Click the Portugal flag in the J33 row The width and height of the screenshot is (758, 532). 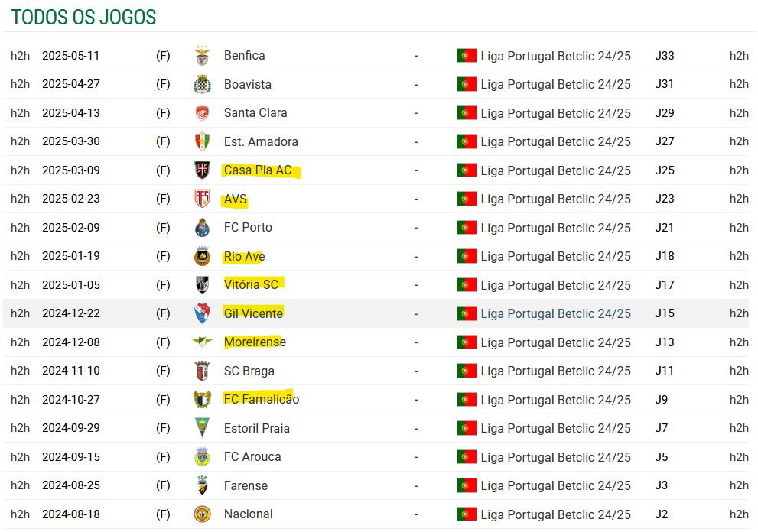pyautogui.click(x=467, y=56)
